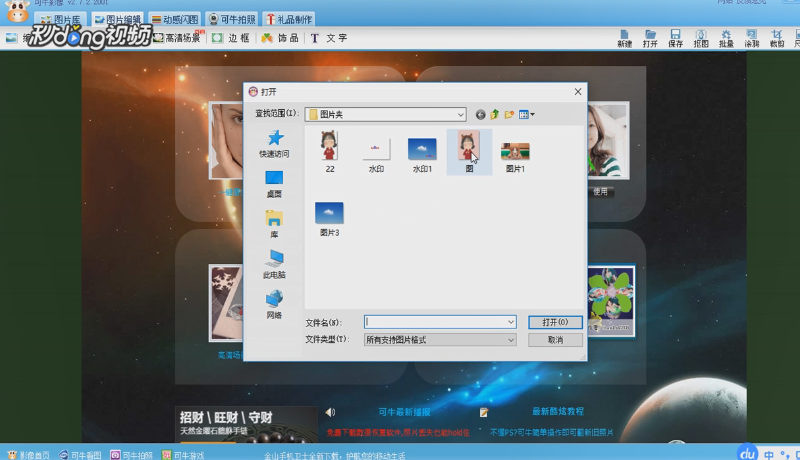Go back to the previous folder
This screenshot has height=460, width=800.
tap(480, 115)
